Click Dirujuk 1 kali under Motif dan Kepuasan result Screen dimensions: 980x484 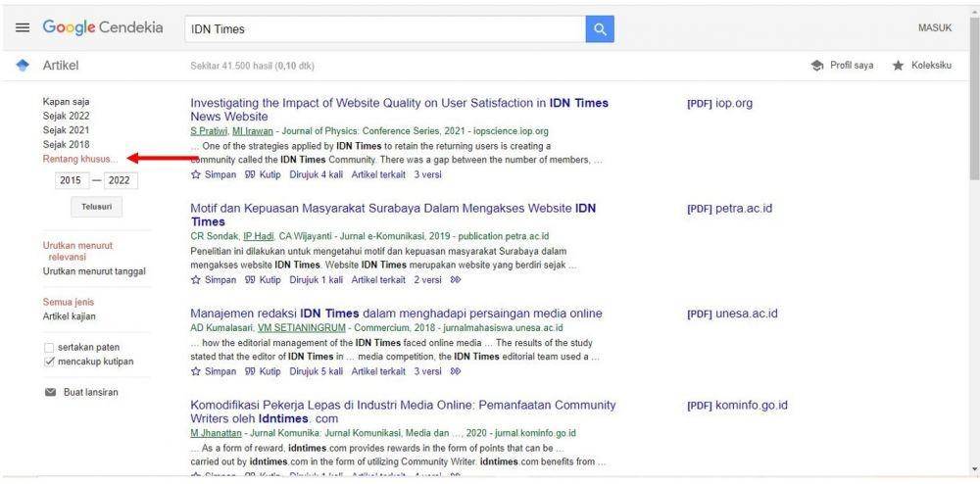point(317,280)
